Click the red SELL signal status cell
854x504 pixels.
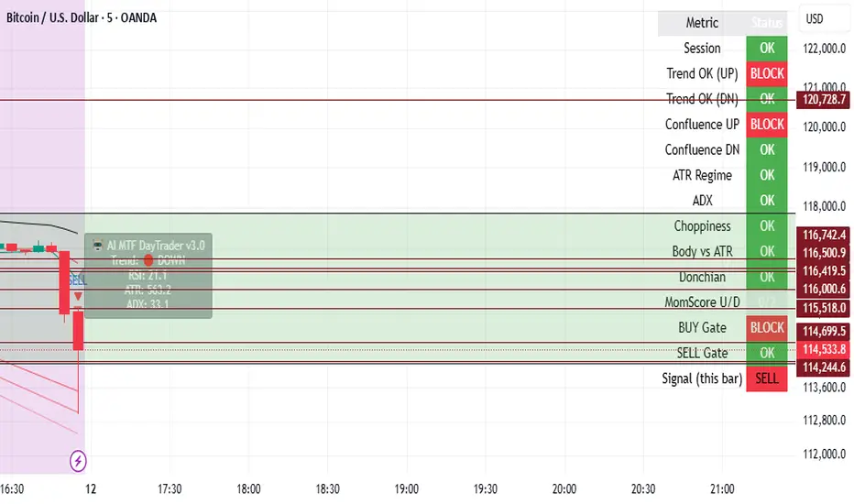click(x=767, y=378)
